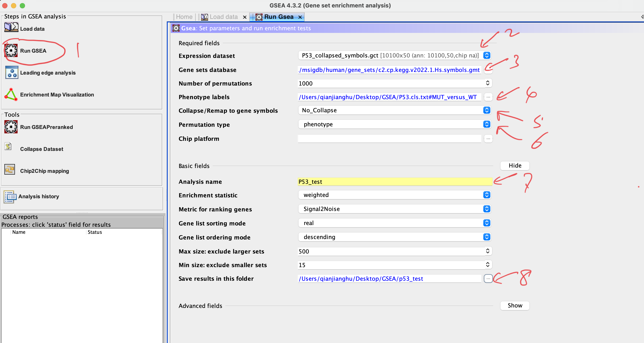The width and height of the screenshot is (644, 343).
Task: Browse for Save results folder button
Action: point(488,279)
